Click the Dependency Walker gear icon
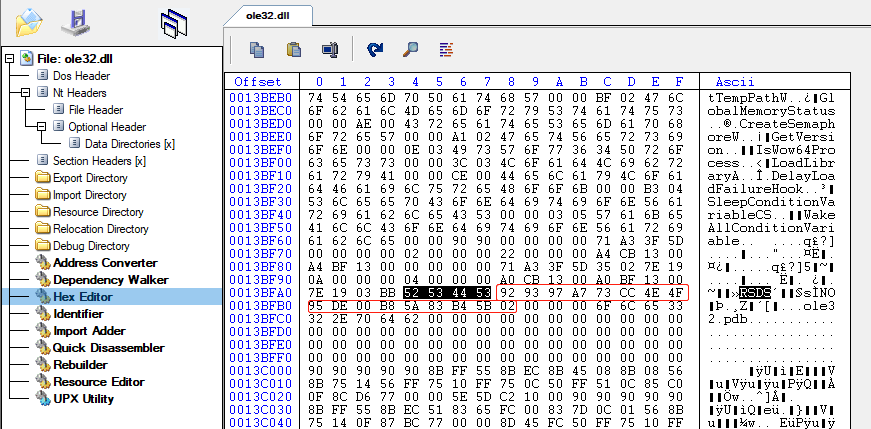 pyautogui.click(x=42, y=280)
